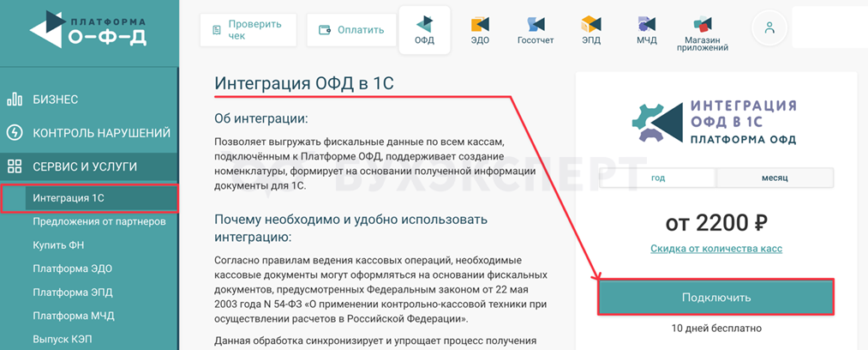This screenshot has width=868, height=350.
Task: Click the Бизнес bar chart icon
Action: click(15, 100)
